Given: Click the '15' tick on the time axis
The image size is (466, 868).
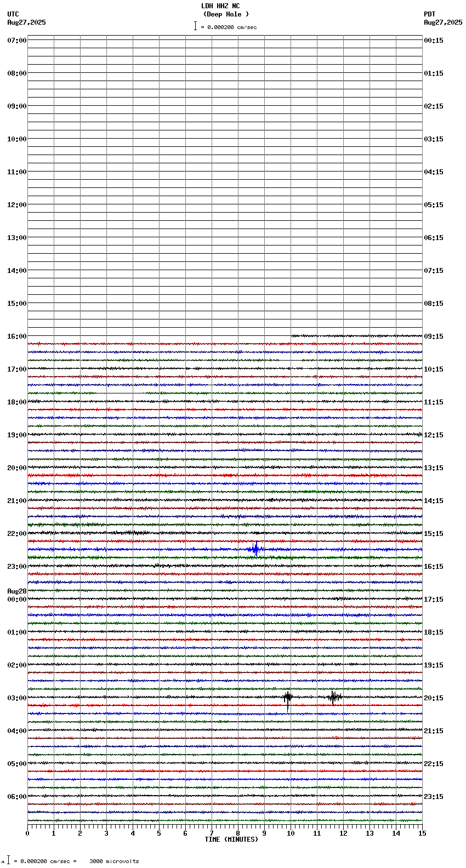Looking at the screenshot, I should 422,833.
